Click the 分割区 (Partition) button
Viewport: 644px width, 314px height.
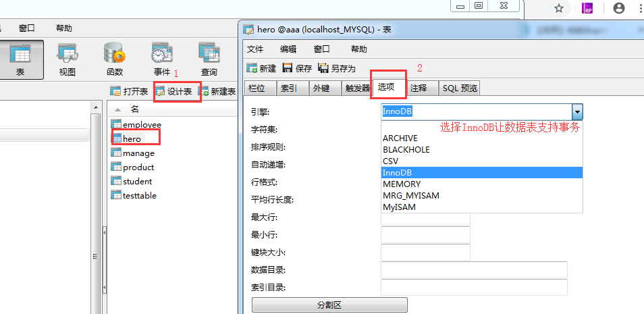point(329,305)
